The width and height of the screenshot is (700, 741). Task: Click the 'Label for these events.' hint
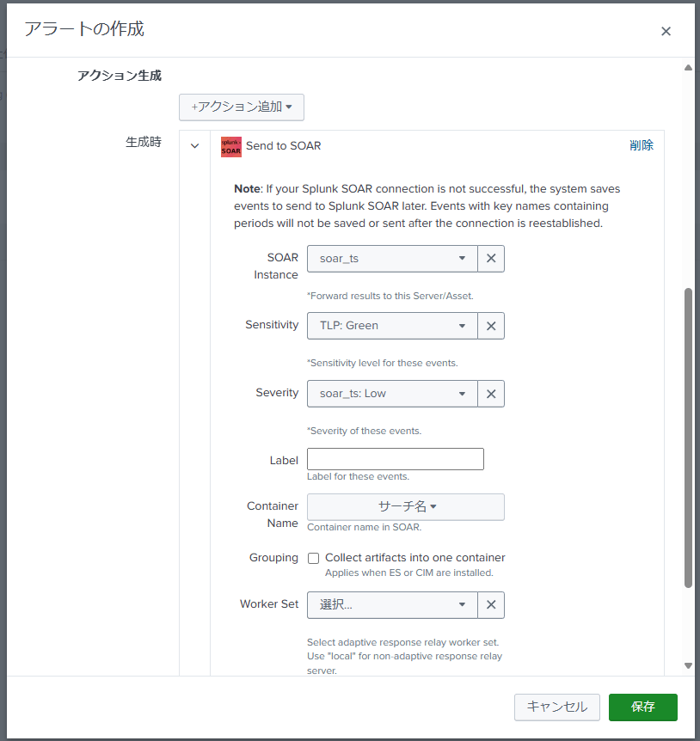358,476
